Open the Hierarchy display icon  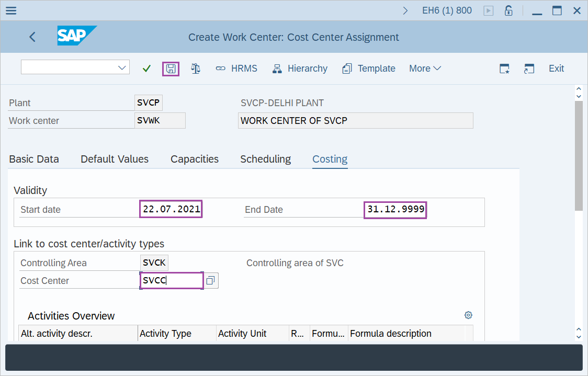coord(277,68)
